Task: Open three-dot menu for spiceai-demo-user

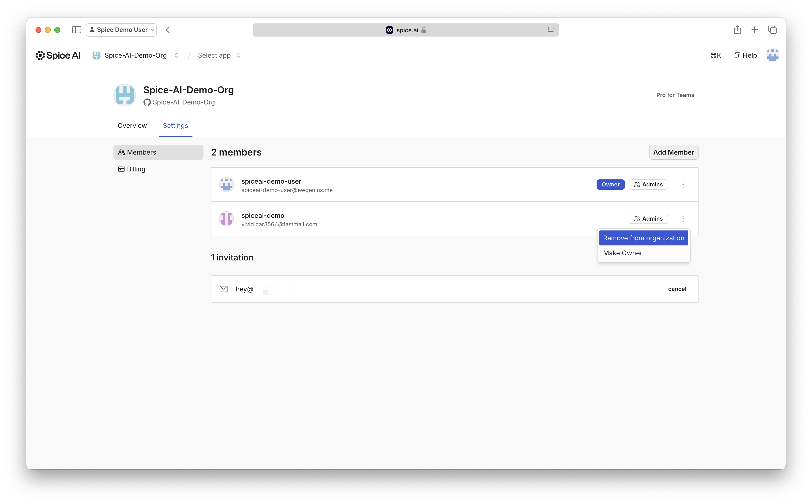Action: [x=683, y=185]
